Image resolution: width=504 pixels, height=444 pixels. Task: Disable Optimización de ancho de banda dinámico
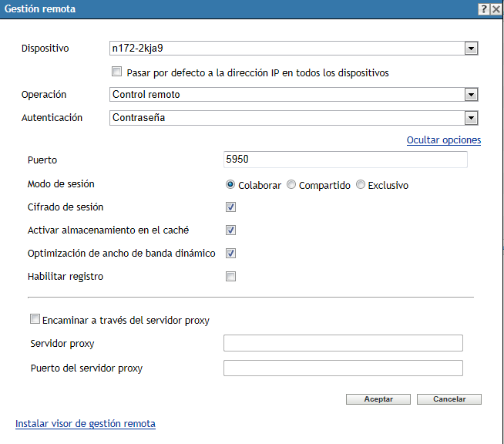231,254
